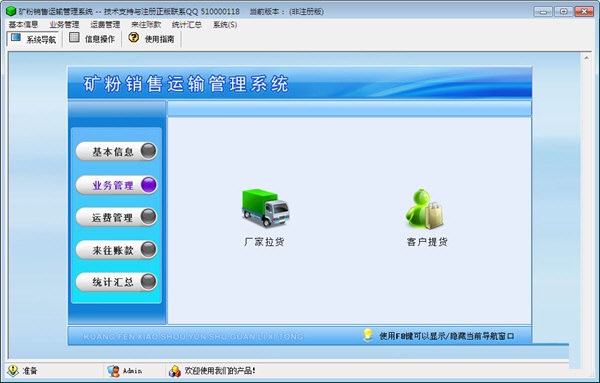Click the welcome message people icon
Viewport: 600px width, 383px height.
click(174, 371)
